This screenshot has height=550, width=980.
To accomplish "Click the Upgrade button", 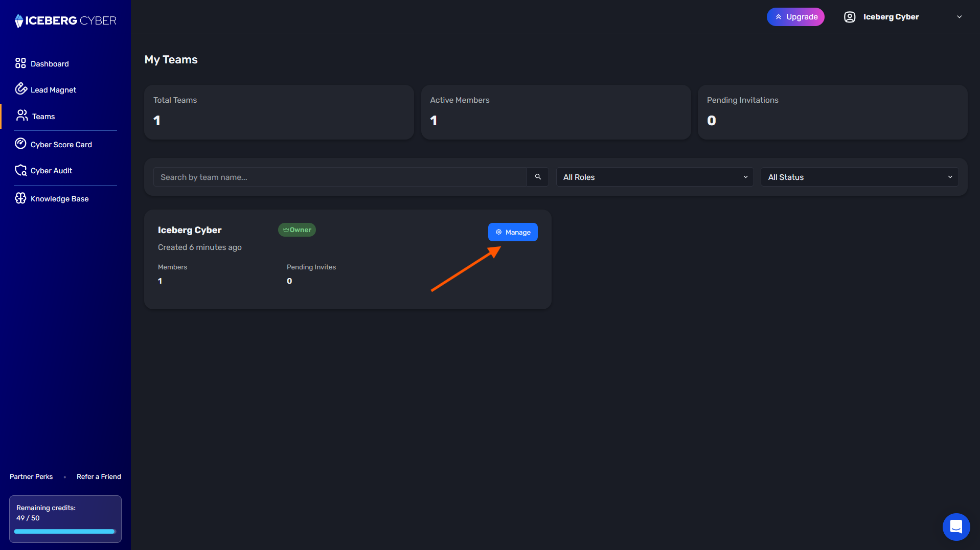I will click(x=795, y=17).
